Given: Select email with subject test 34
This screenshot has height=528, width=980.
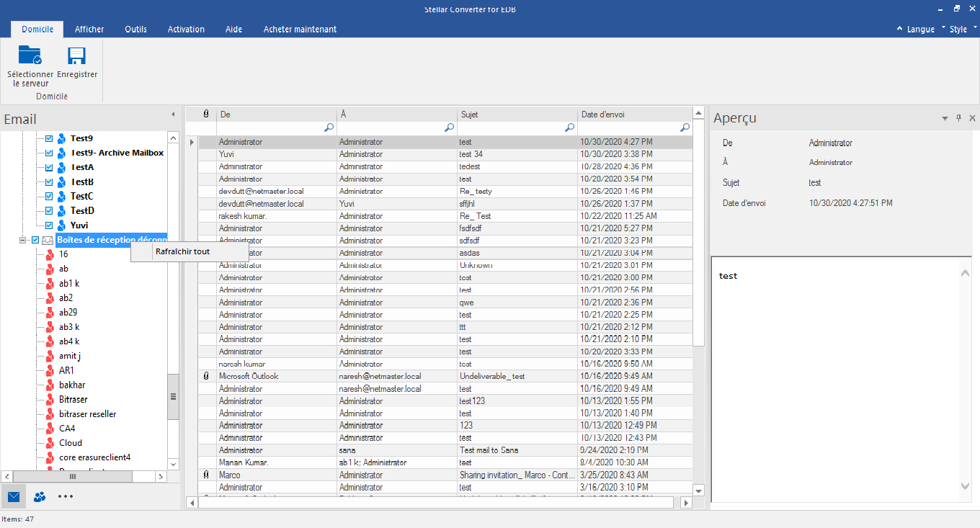Looking at the screenshot, I should 445,154.
